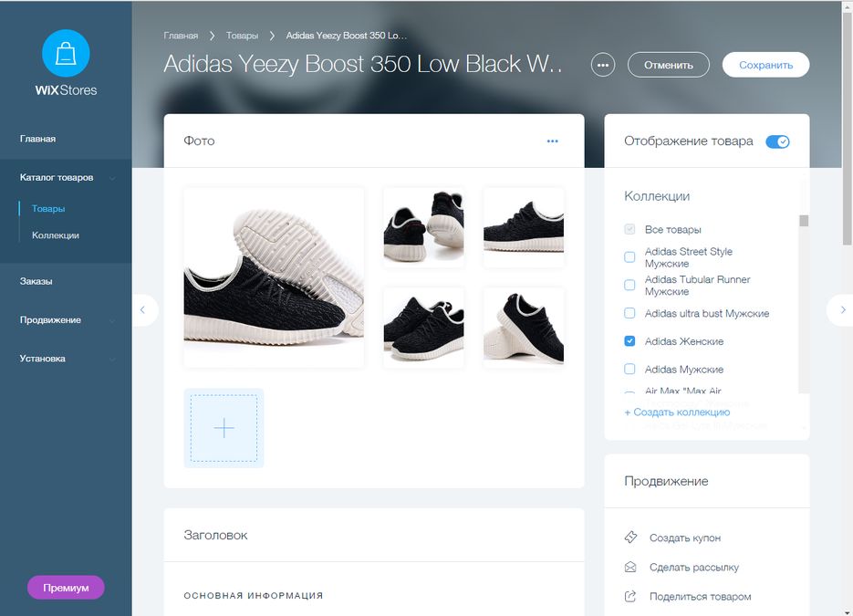853x616 pixels.
Task: Check the Все товары collection checkbox
Action: 629,229
